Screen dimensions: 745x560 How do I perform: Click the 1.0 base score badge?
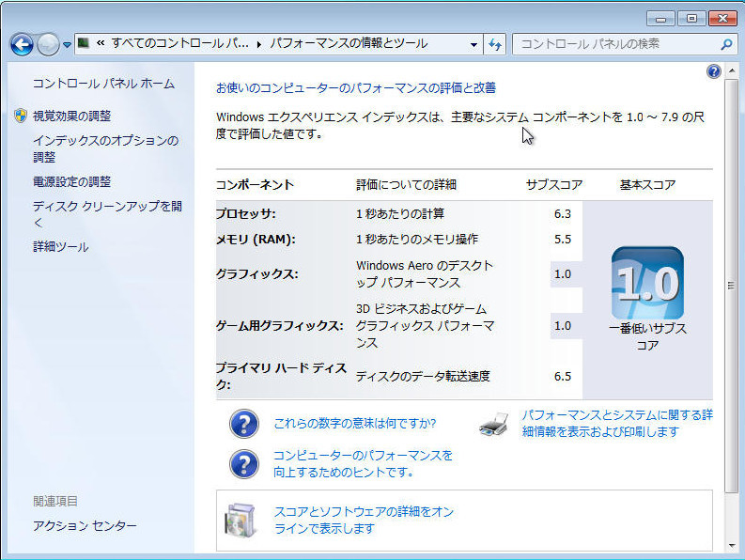tap(647, 283)
